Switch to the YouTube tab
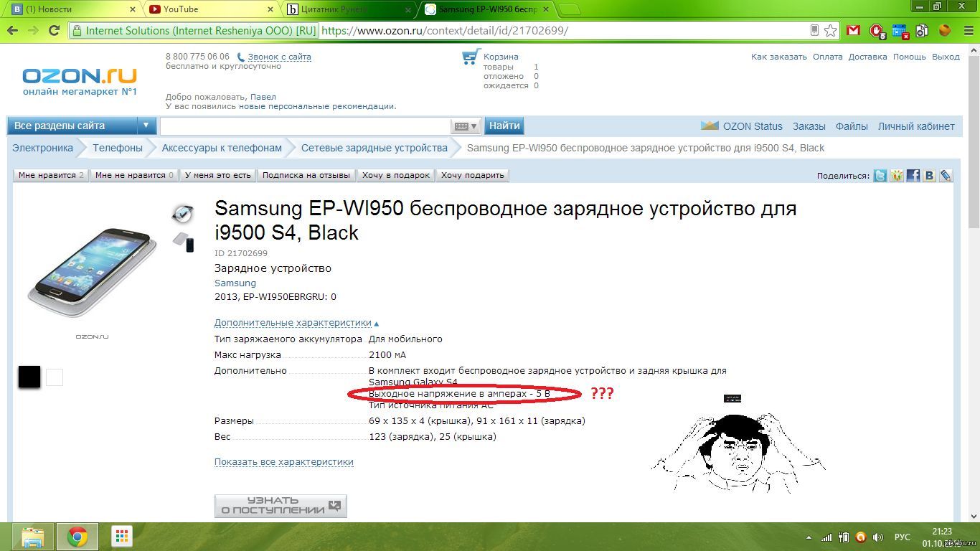 pyautogui.click(x=208, y=9)
